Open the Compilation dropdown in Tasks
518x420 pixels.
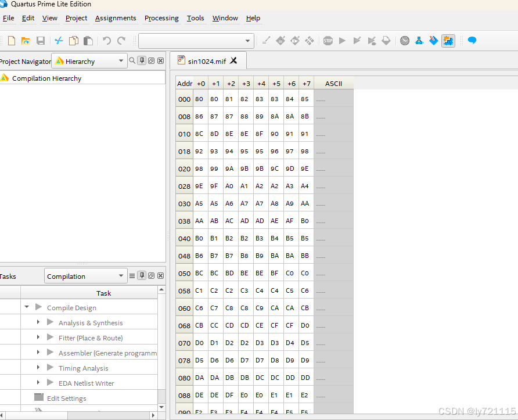[x=85, y=276]
